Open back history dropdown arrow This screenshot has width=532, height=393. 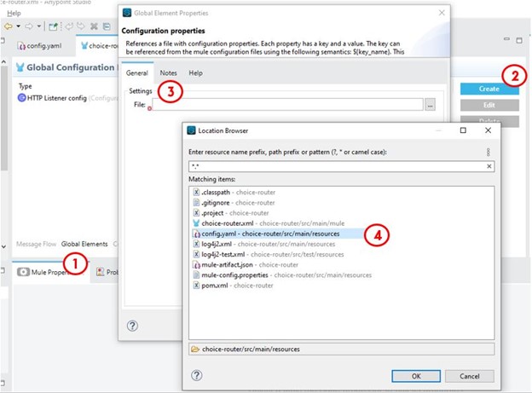pos(18,27)
